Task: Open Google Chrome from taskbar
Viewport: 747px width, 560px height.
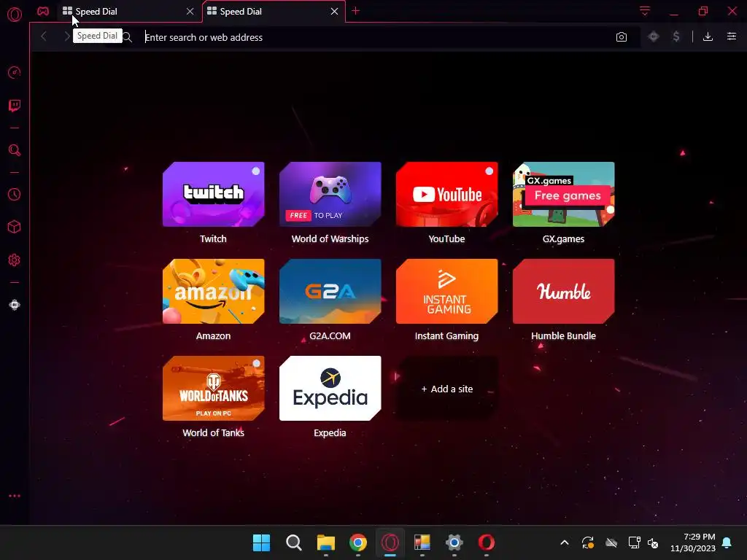Action: [x=357, y=542]
